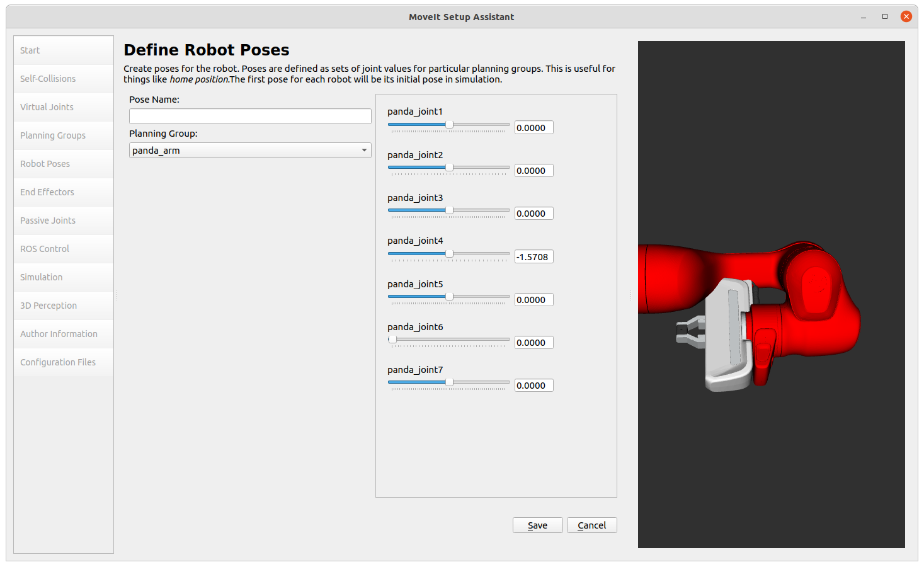Open Virtual Joints page
924x567 pixels.
coord(64,107)
